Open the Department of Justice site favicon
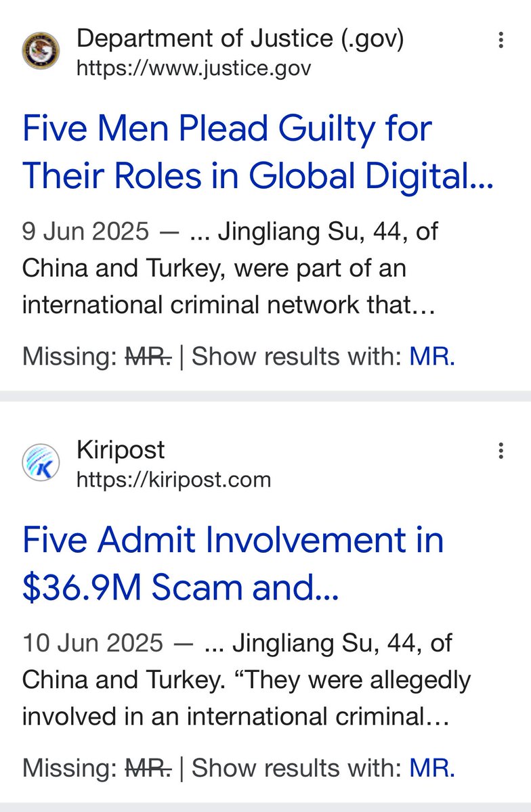 click(41, 51)
